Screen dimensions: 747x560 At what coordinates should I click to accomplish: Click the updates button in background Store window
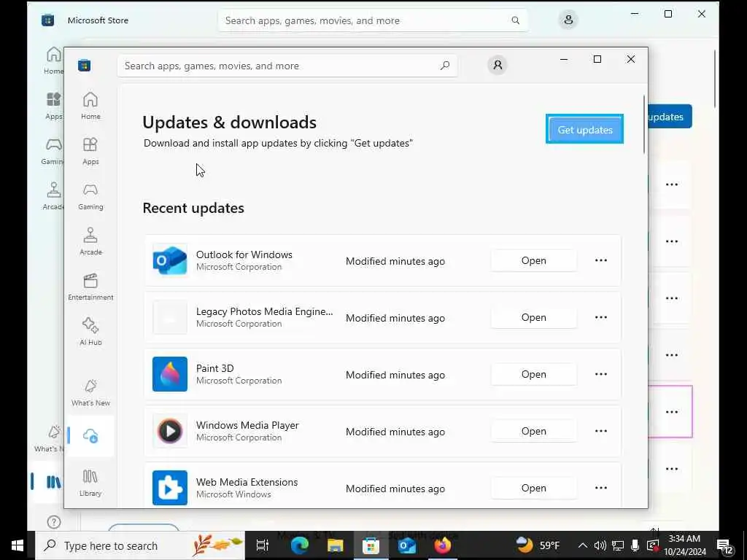coord(670,117)
